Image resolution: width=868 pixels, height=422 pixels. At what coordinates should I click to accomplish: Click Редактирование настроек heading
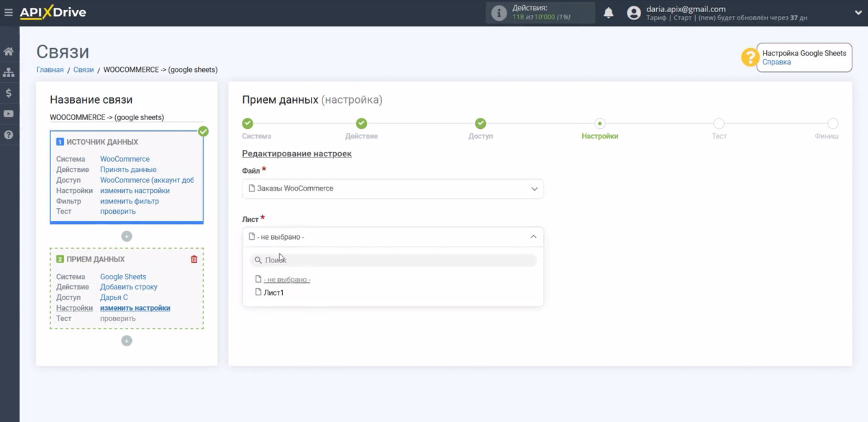pyautogui.click(x=297, y=154)
